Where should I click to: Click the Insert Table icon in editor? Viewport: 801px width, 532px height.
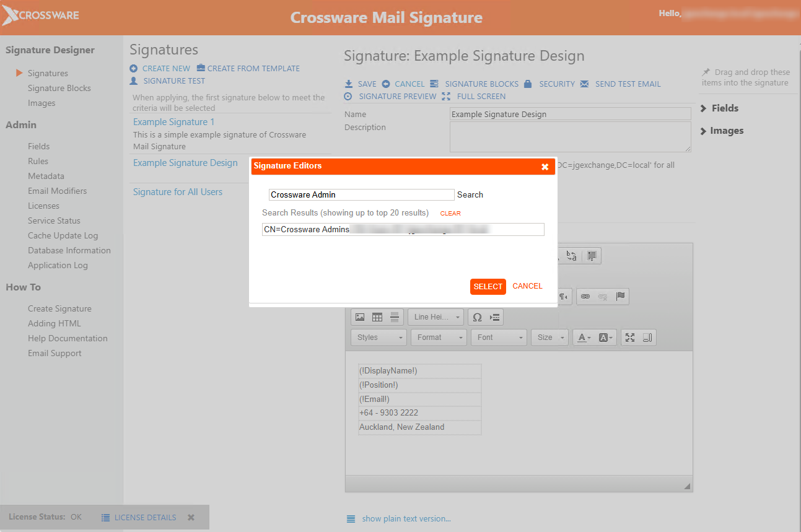[377, 318]
